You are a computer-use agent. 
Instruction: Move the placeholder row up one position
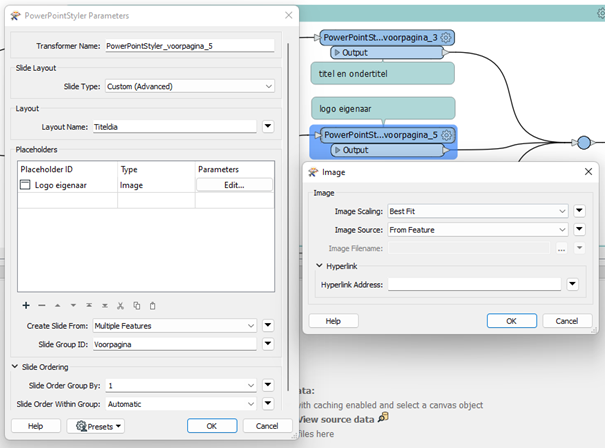(x=57, y=305)
